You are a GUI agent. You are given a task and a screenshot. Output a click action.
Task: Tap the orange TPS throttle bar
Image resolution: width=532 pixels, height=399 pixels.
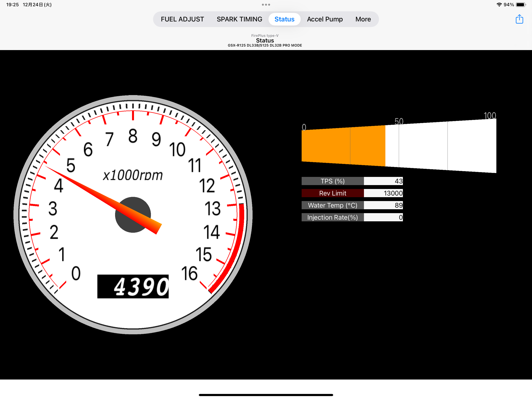[x=343, y=146]
